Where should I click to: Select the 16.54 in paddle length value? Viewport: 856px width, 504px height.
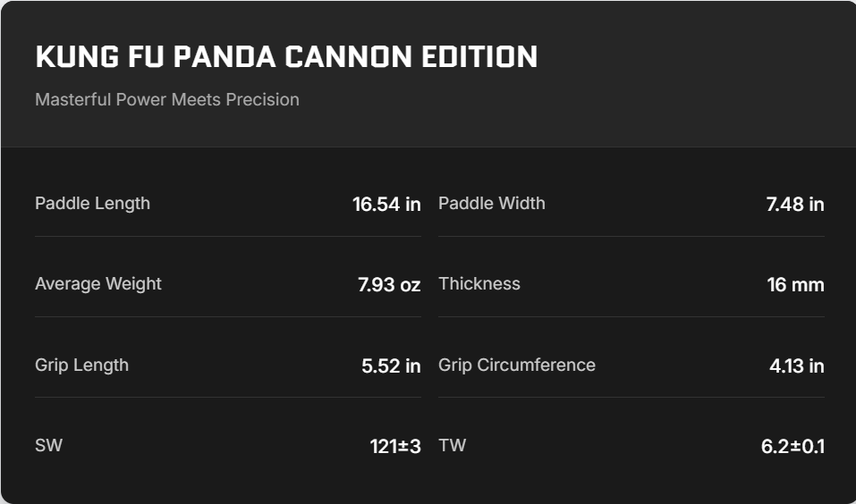click(x=386, y=204)
